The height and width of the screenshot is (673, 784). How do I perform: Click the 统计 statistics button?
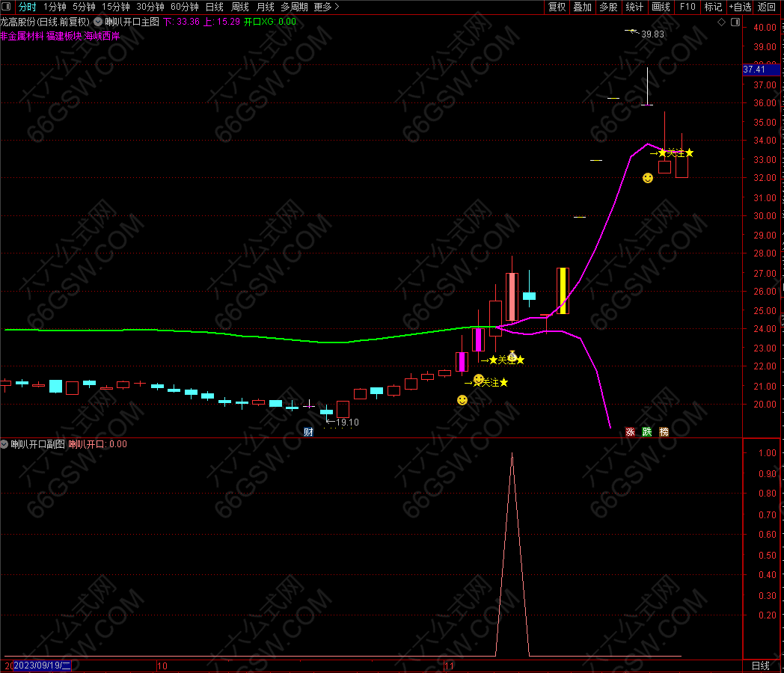coord(634,7)
